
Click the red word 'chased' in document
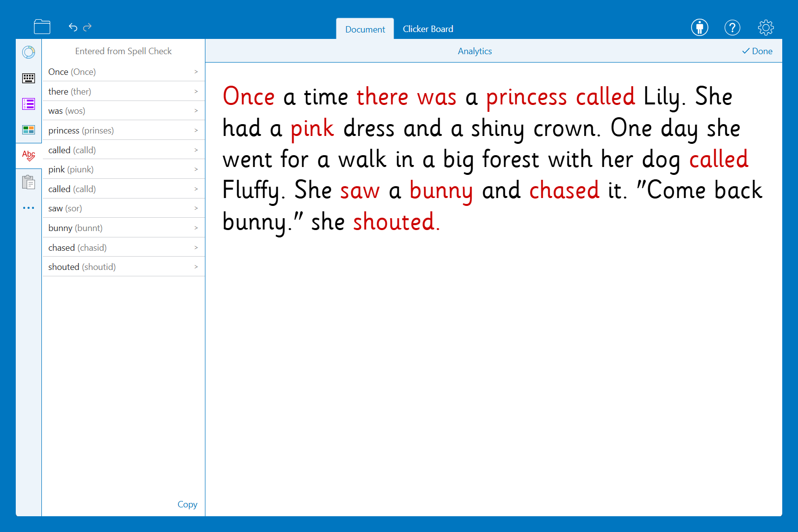pos(565,190)
